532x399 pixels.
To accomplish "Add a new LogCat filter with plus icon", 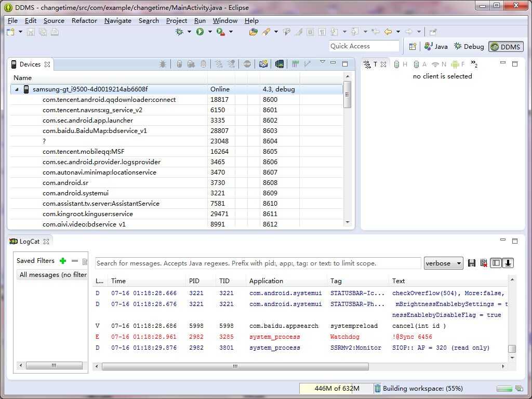I will 63,261.
